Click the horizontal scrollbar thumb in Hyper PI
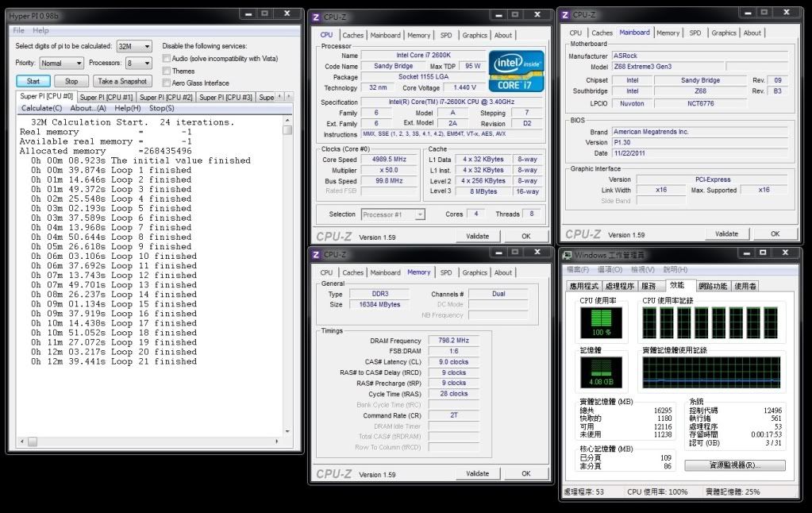 (33, 442)
